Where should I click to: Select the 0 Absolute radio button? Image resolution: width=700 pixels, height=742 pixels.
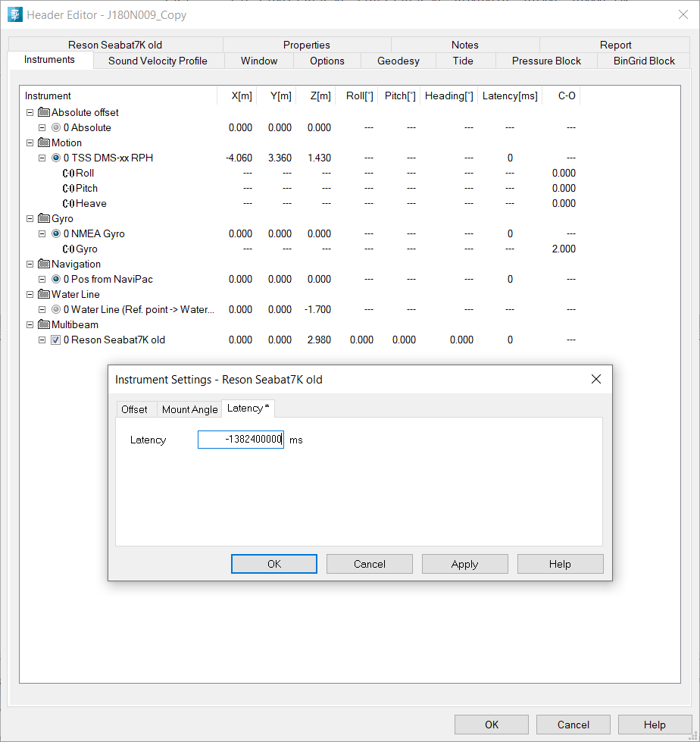coord(56,127)
